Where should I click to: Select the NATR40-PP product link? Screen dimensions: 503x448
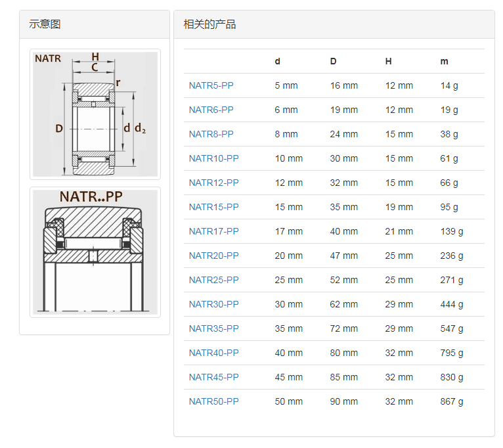213,353
